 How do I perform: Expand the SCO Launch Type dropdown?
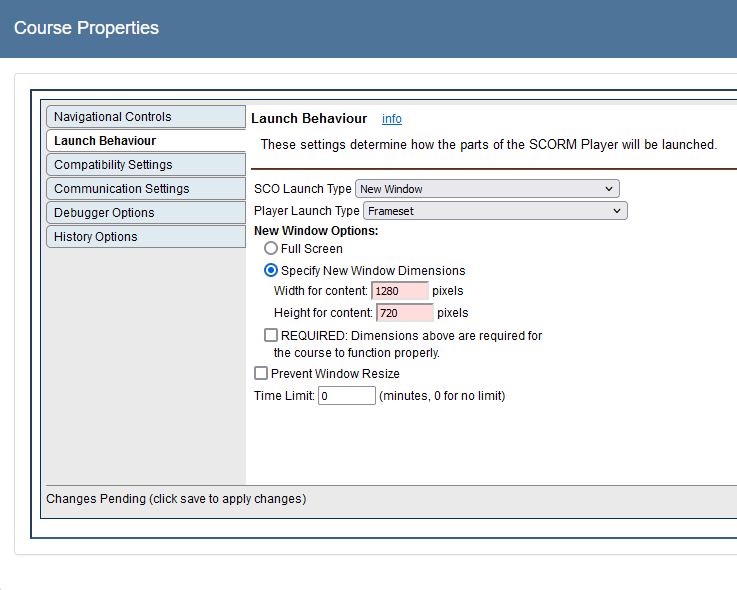487,189
